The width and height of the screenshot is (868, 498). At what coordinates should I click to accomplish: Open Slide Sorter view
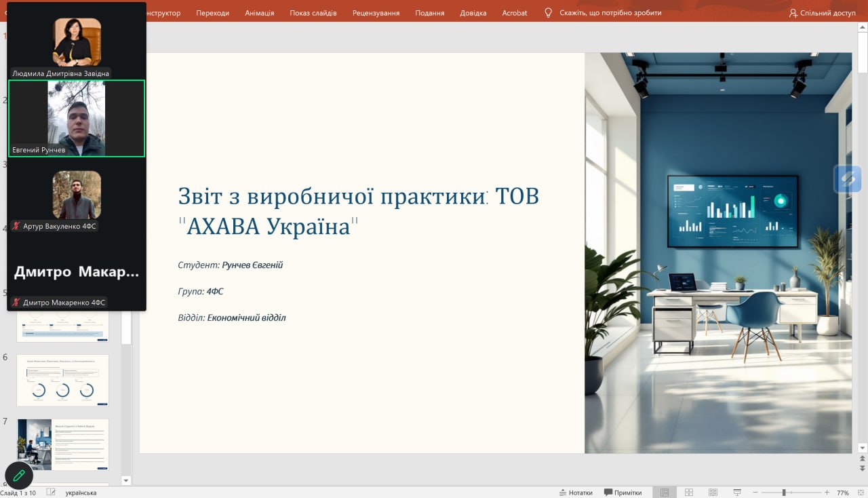[x=688, y=493]
